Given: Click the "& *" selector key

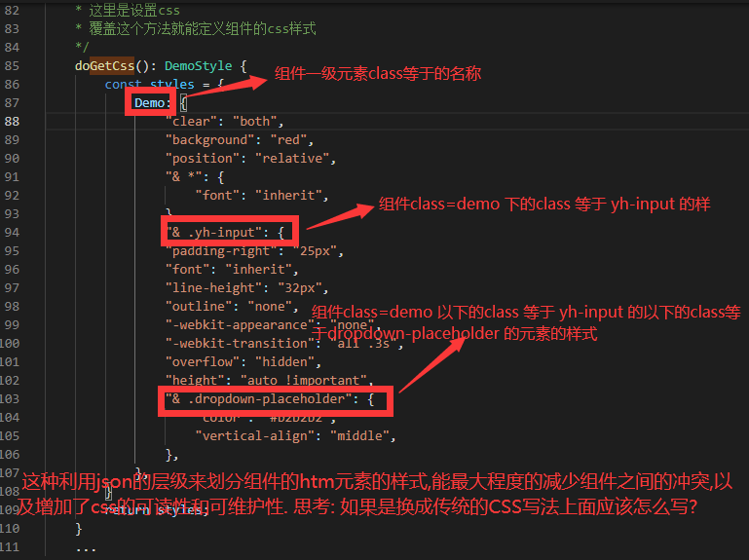Looking at the screenshot, I should (185, 177).
